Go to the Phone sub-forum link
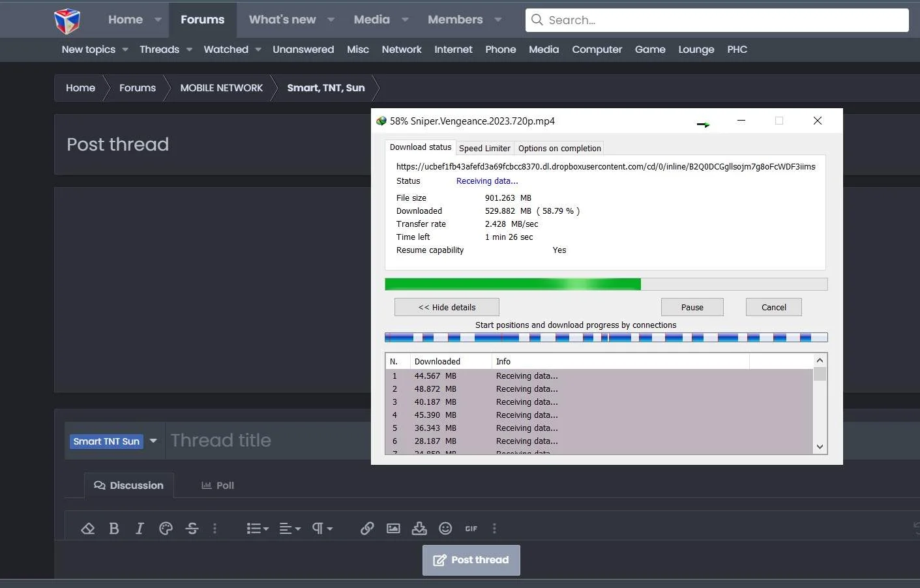920x588 pixels. [x=501, y=50]
